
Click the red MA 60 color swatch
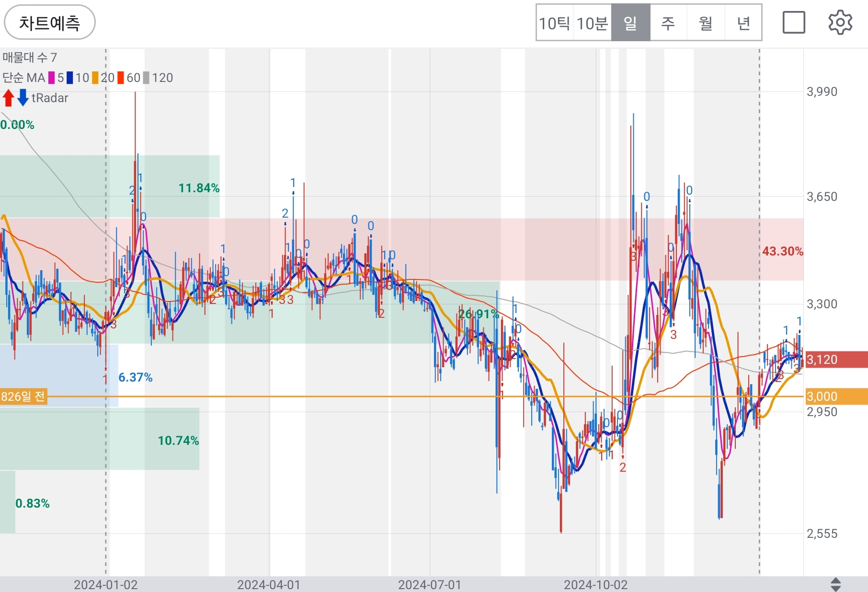[121, 78]
